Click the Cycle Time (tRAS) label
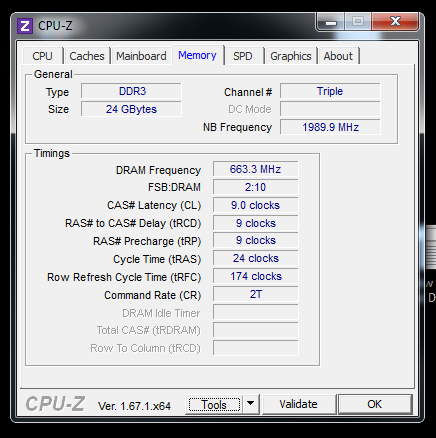The height and width of the screenshot is (438, 436). coord(157,259)
